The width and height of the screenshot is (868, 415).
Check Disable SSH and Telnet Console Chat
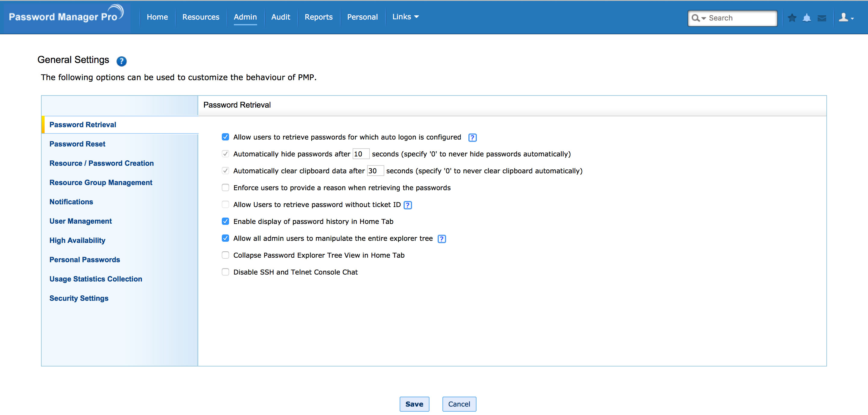coord(225,272)
